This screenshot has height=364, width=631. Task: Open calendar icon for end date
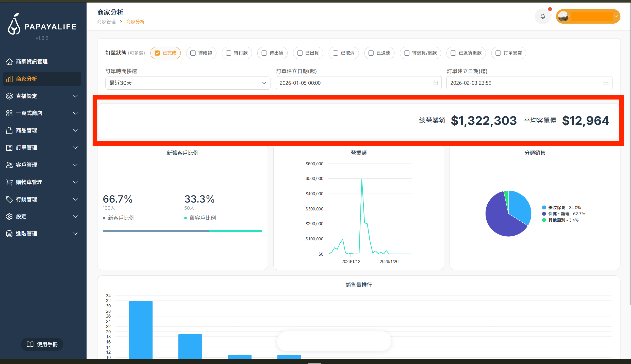(606, 83)
